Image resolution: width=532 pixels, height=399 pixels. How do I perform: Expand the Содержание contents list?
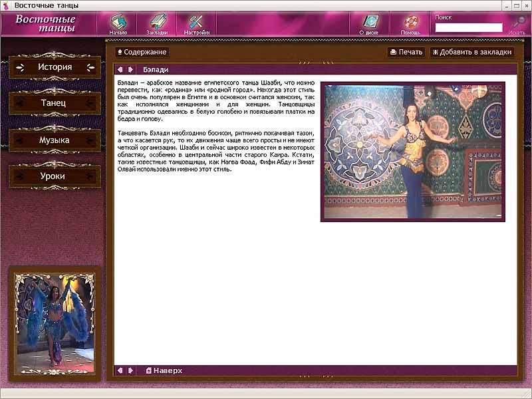tap(141, 52)
